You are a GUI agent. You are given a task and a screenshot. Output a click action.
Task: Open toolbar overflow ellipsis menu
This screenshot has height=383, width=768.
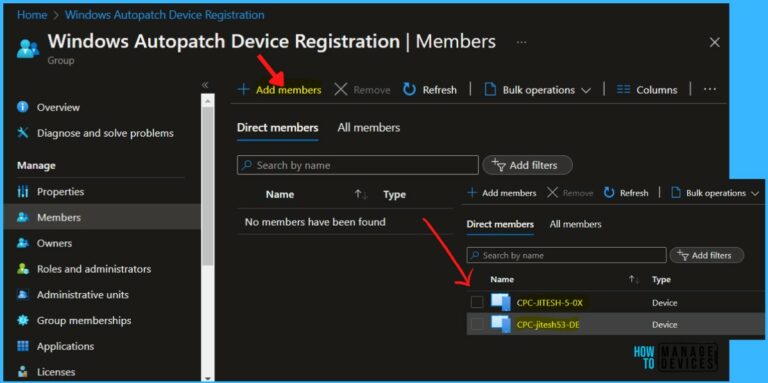(x=710, y=89)
